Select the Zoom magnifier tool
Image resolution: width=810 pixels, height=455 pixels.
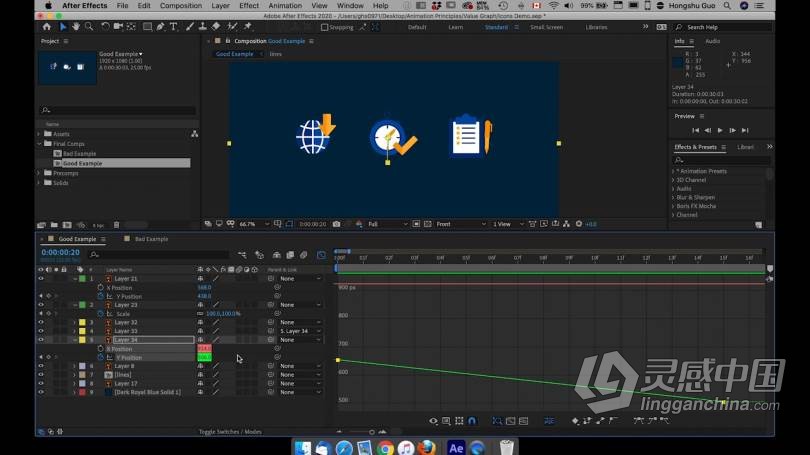coord(89,27)
